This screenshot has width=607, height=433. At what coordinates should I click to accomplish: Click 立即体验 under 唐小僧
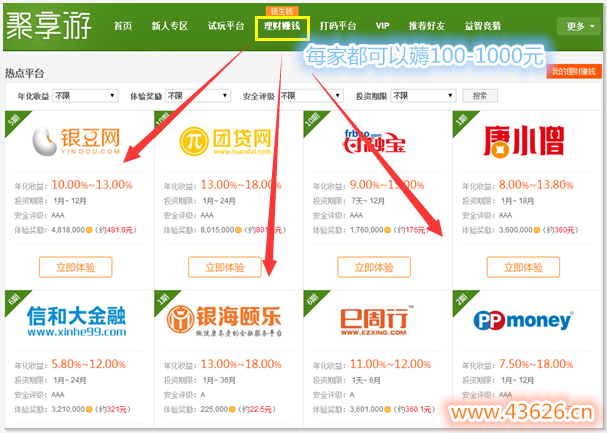[x=523, y=267]
